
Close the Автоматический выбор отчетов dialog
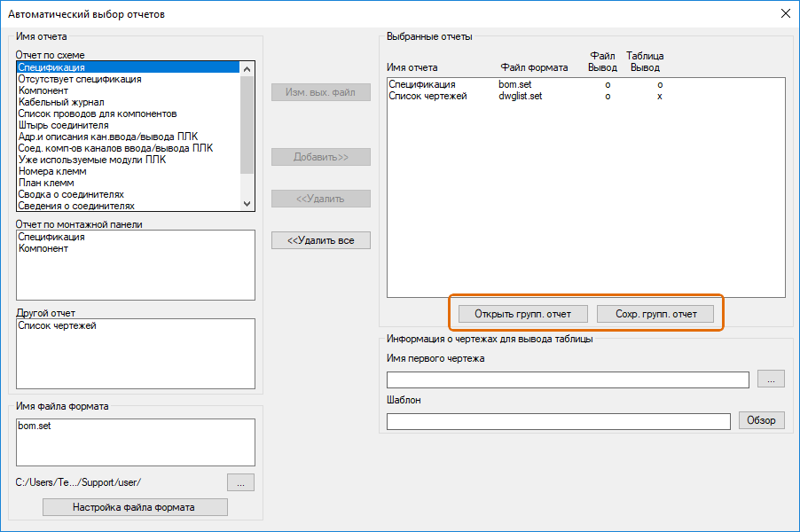pyautogui.click(x=784, y=13)
